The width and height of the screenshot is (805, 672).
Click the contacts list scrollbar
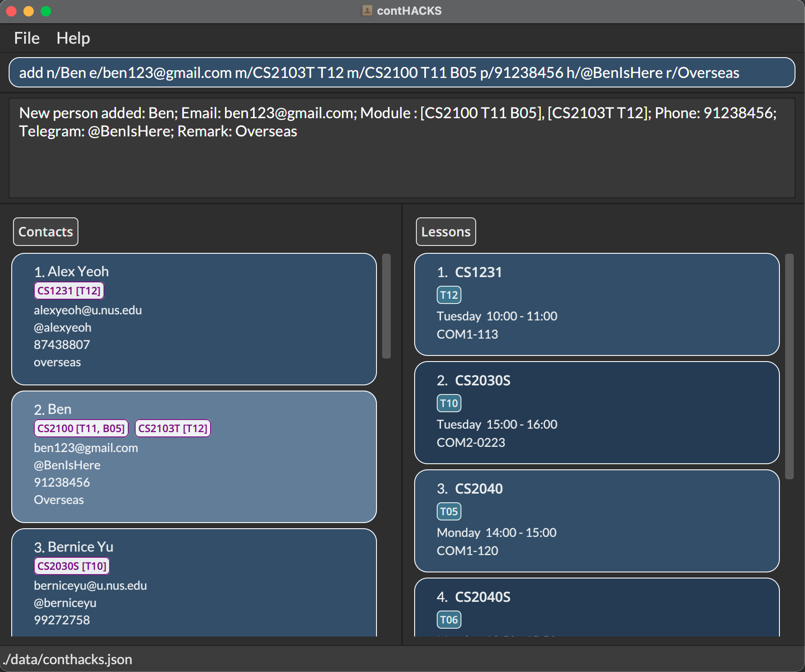pyautogui.click(x=386, y=306)
